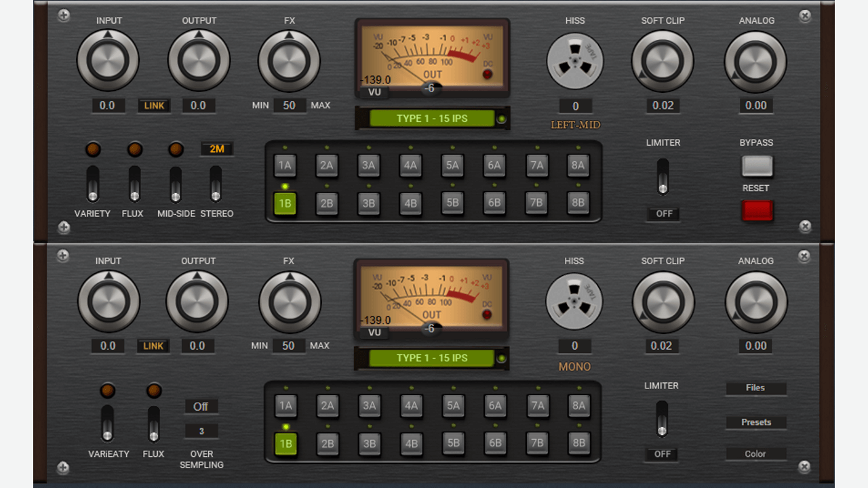The image size is (868, 488).
Task: Select tape slot 3A in top unit
Action: tap(368, 165)
